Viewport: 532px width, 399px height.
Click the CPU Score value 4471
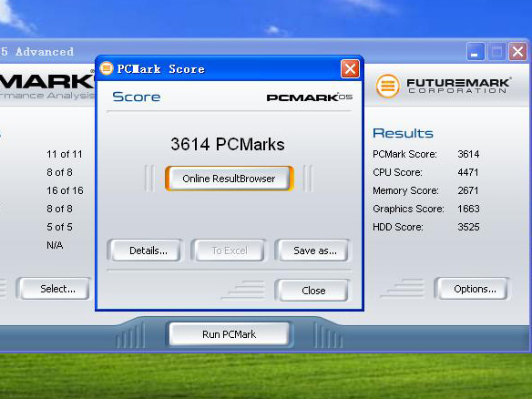pos(468,172)
